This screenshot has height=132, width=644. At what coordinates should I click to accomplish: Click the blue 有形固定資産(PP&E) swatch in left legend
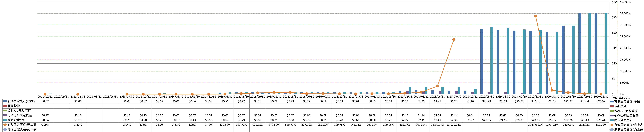click(5, 101)
